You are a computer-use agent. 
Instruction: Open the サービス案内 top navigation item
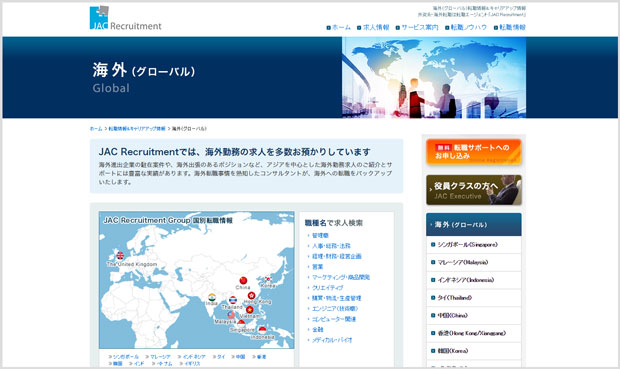pyautogui.click(x=420, y=27)
